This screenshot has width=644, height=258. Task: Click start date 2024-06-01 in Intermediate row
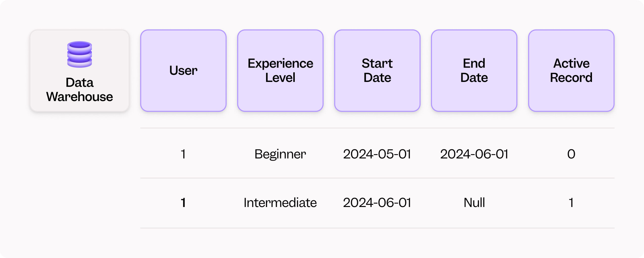377,203
